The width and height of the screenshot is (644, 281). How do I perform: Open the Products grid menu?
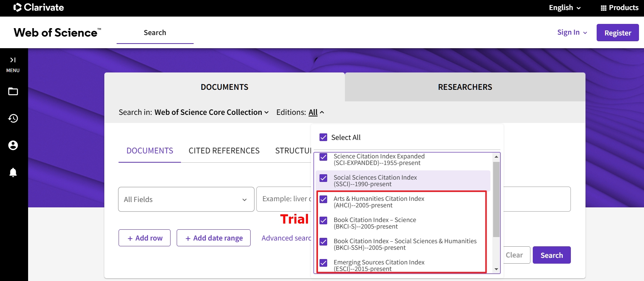click(x=619, y=8)
